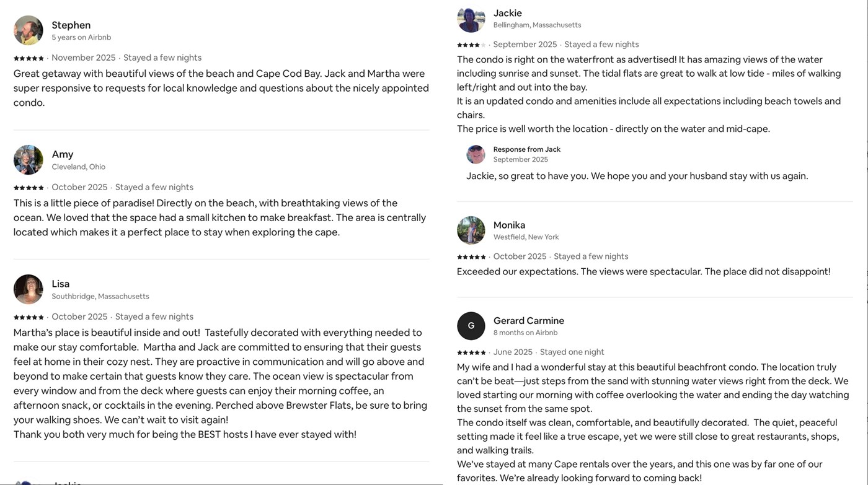Click Lisa's five-star rating
Image resolution: width=868 pixels, height=485 pixels.
coord(29,317)
